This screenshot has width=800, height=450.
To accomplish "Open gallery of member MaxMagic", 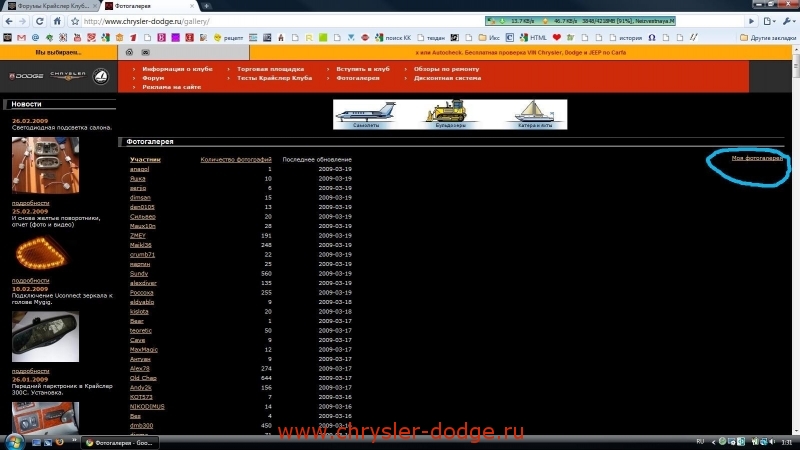I will [x=143, y=349].
